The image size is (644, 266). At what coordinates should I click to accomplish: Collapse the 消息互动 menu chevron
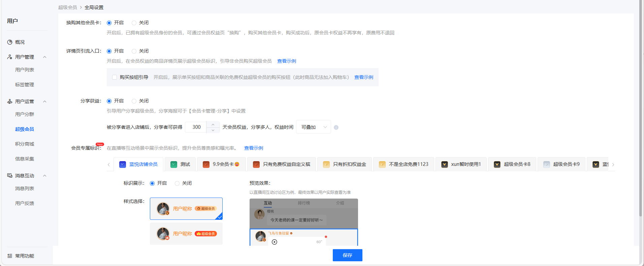coord(45,176)
